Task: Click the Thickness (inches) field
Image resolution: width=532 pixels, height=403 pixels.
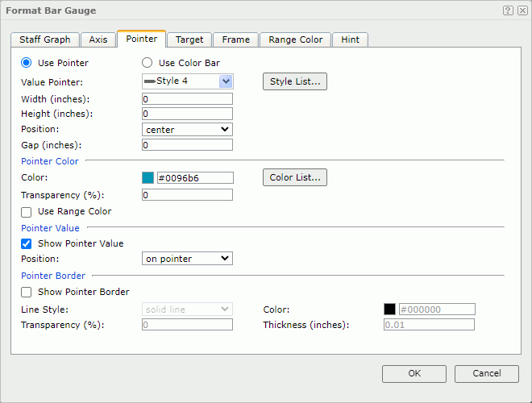Action: coord(429,325)
